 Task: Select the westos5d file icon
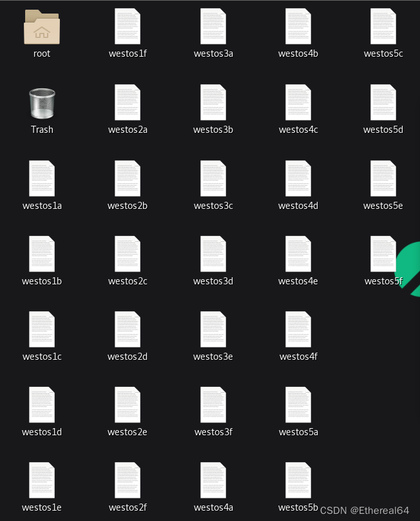[x=383, y=103]
